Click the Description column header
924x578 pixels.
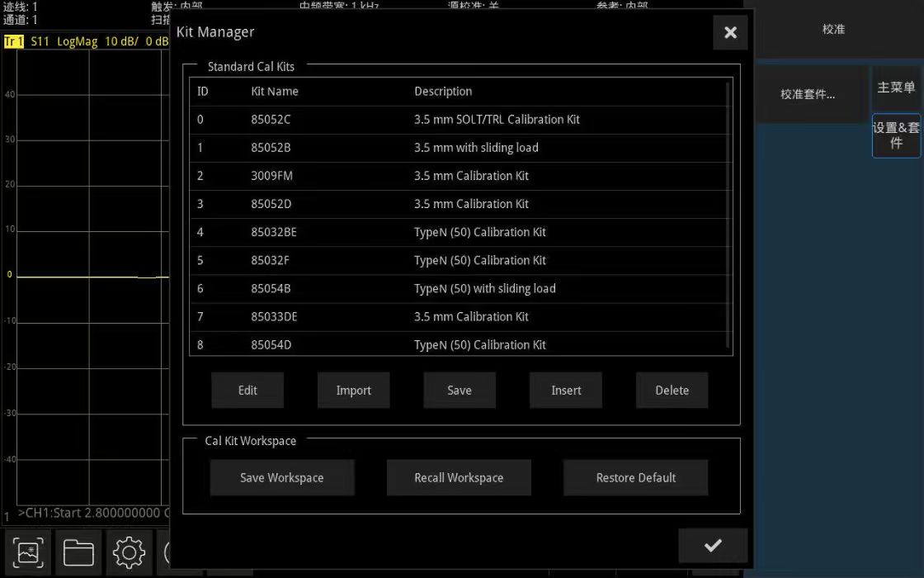[443, 92]
